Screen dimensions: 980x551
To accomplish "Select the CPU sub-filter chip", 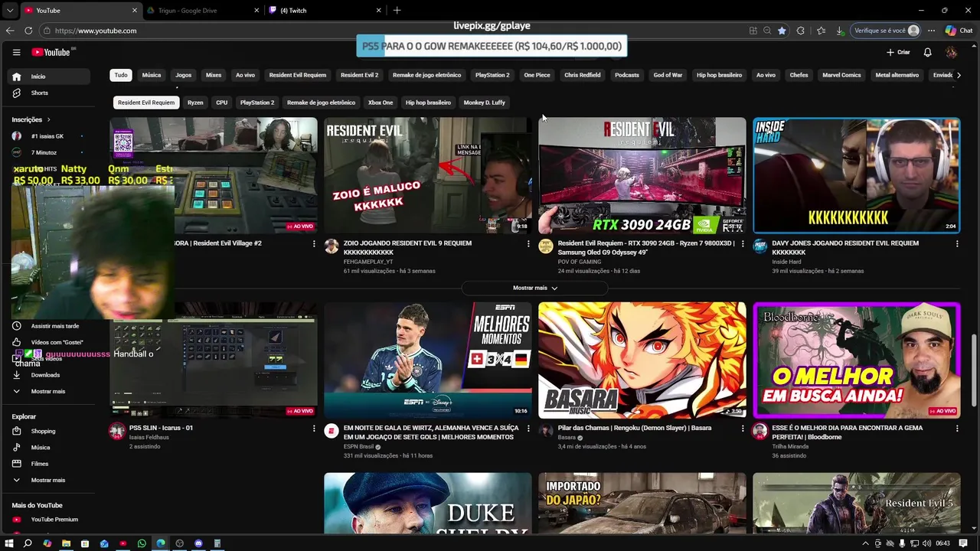I will tap(221, 103).
